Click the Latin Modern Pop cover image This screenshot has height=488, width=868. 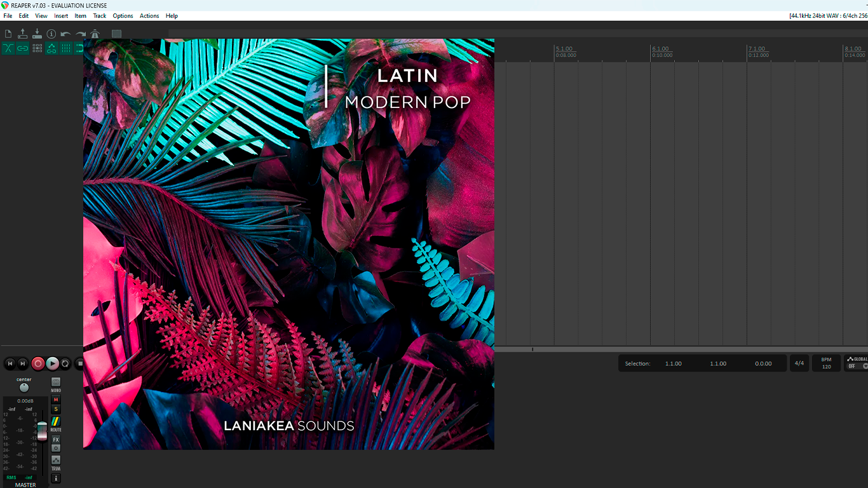288,244
